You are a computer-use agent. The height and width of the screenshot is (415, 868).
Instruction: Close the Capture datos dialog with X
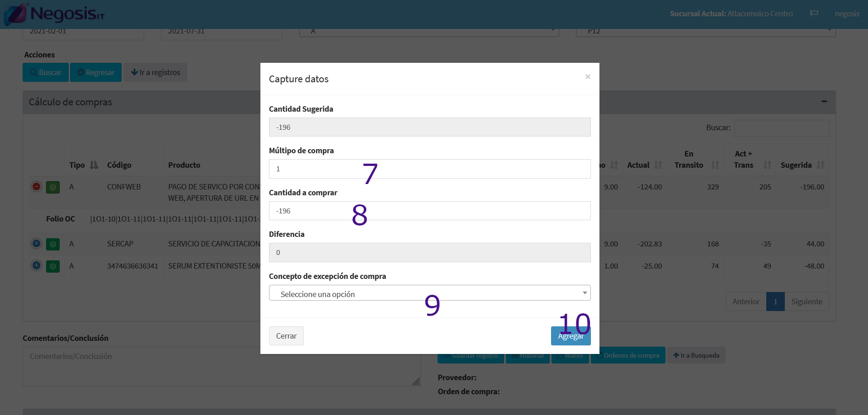coord(587,77)
